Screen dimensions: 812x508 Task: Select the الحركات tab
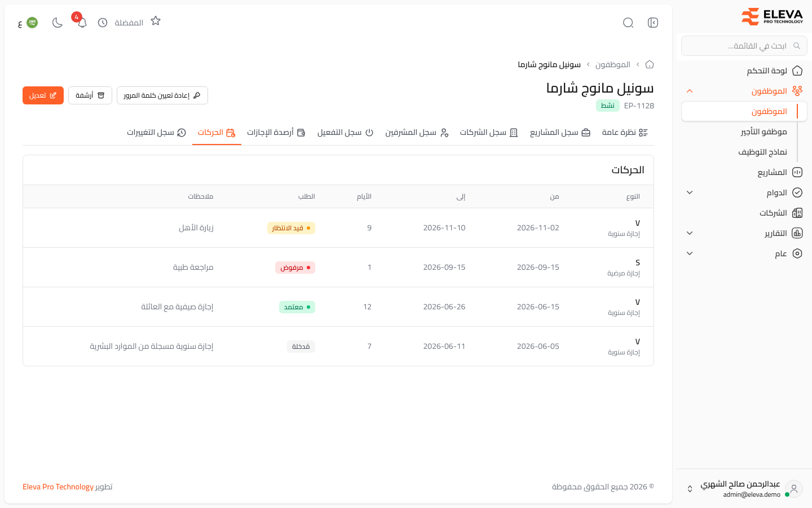pyautogui.click(x=217, y=133)
